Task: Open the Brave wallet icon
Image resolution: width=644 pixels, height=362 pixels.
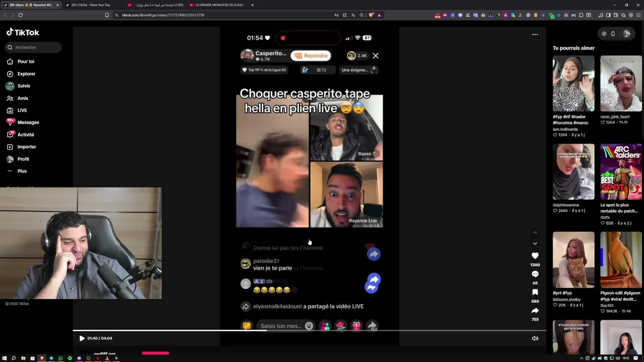Action: 616,15
